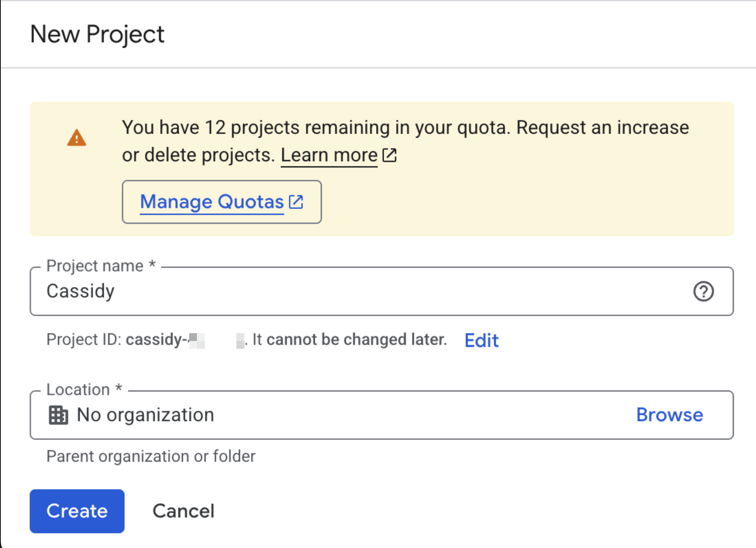Click the Parent organization or folder helper text
Image resolution: width=756 pixels, height=548 pixels.
(x=151, y=456)
